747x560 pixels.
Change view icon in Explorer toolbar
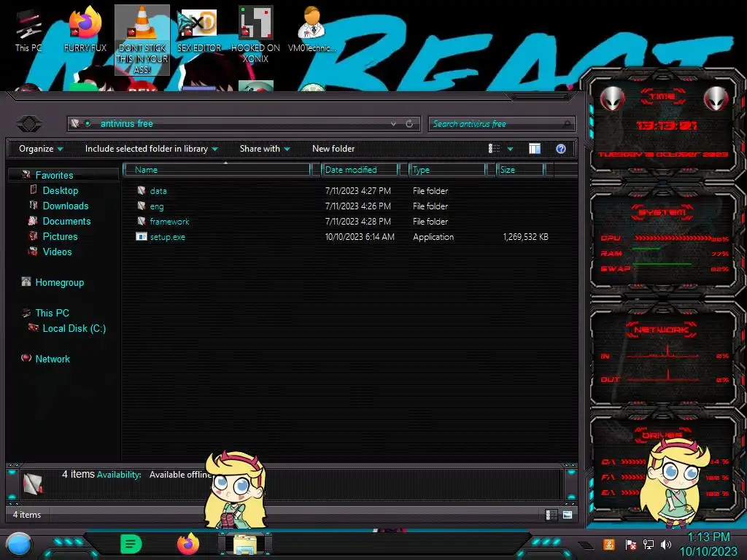[x=494, y=149]
